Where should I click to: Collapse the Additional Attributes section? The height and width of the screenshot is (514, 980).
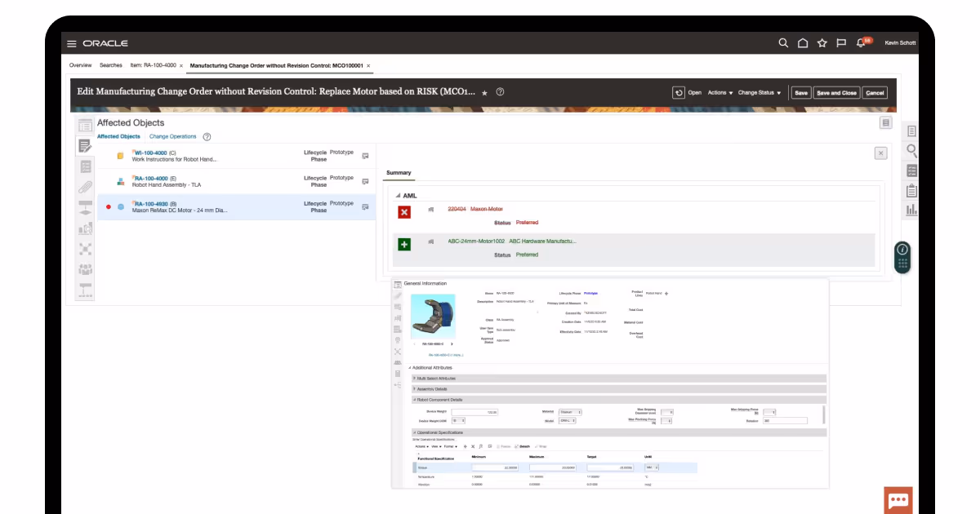coord(410,368)
